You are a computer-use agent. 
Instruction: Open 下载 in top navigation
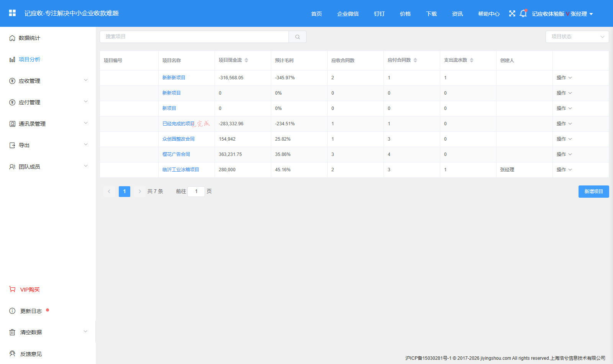(x=431, y=14)
